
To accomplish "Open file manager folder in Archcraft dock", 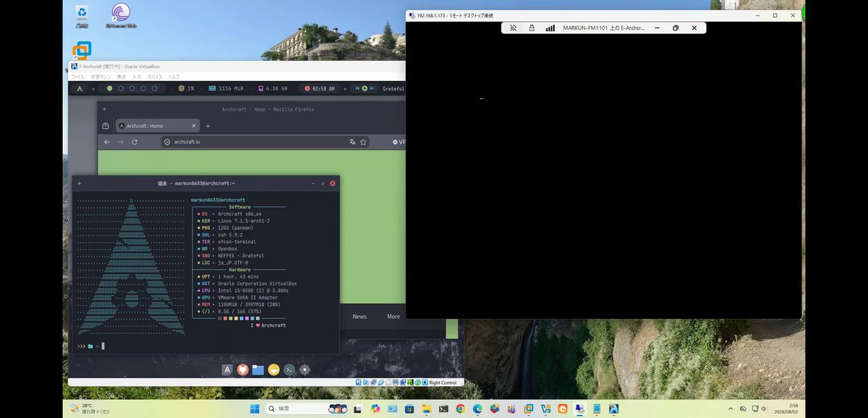I will pyautogui.click(x=258, y=370).
